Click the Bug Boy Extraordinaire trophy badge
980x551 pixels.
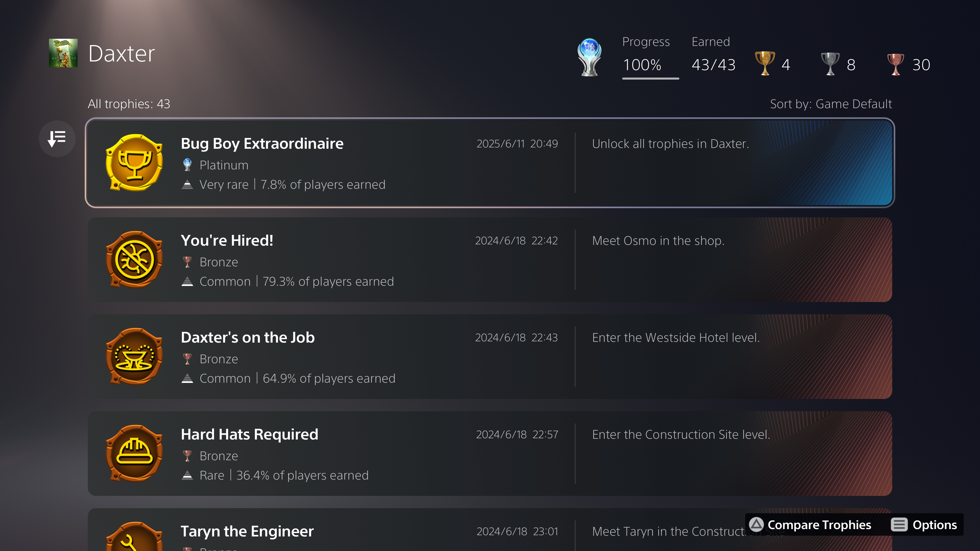[134, 163]
